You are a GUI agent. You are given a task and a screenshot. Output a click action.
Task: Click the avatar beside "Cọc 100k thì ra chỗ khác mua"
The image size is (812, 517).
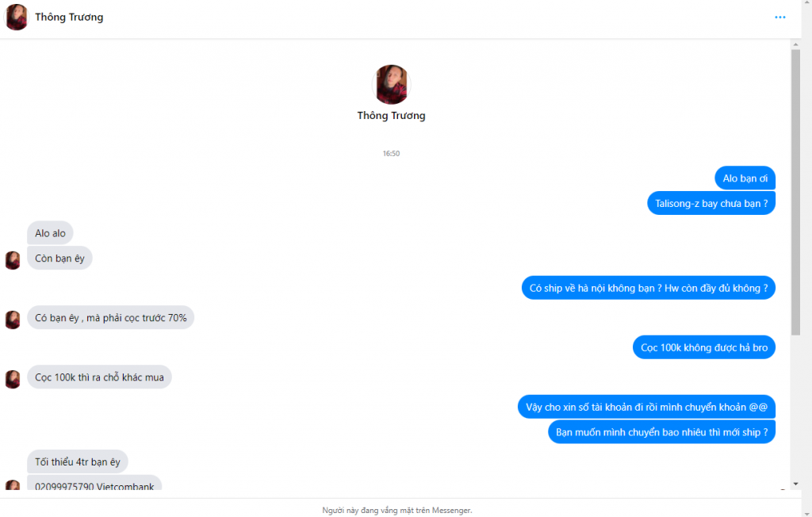[x=13, y=379]
